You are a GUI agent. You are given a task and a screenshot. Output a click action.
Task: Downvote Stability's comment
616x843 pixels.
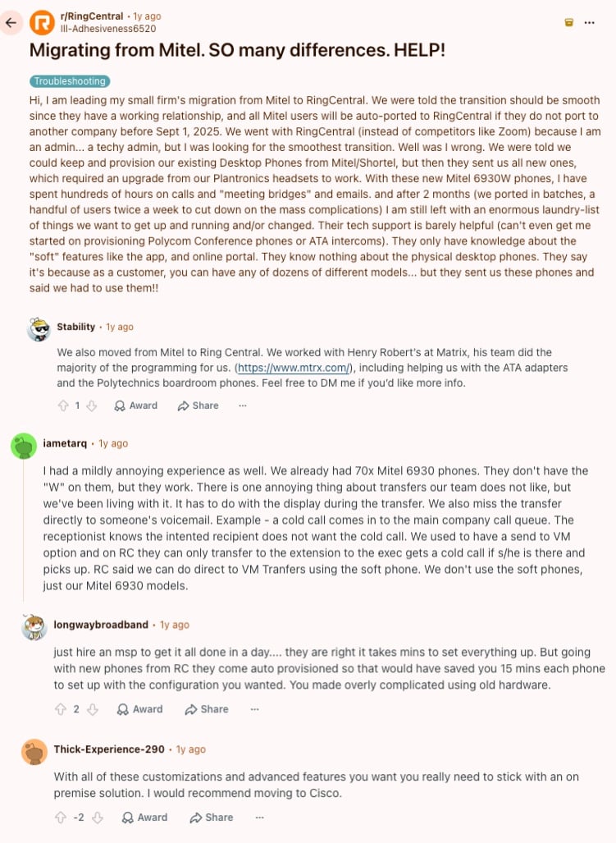pos(92,405)
